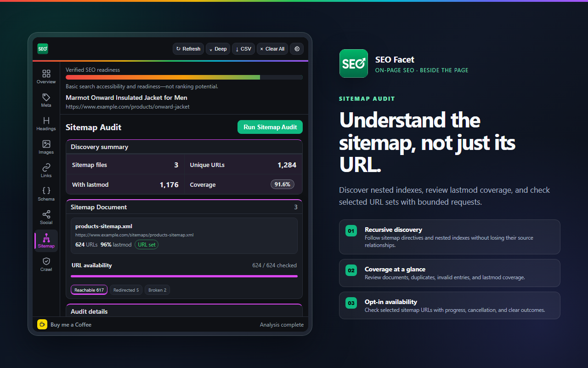The height and width of the screenshot is (368, 588).
Task: Click the Analysis complete status text
Action: click(282, 325)
